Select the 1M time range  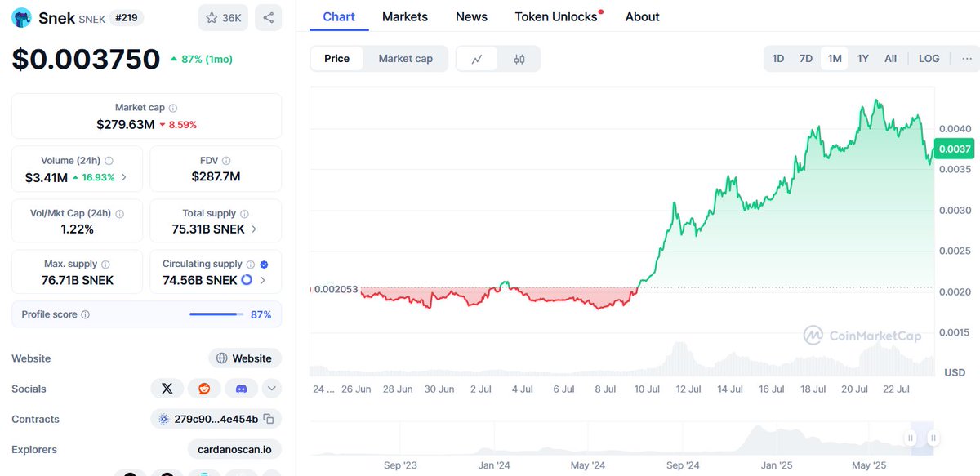click(835, 59)
